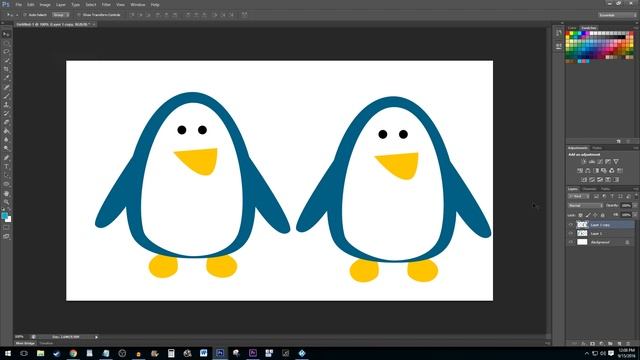Select the Eraser tool
This screenshot has height=360, width=640.
pyautogui.click(x=6, y=122)
